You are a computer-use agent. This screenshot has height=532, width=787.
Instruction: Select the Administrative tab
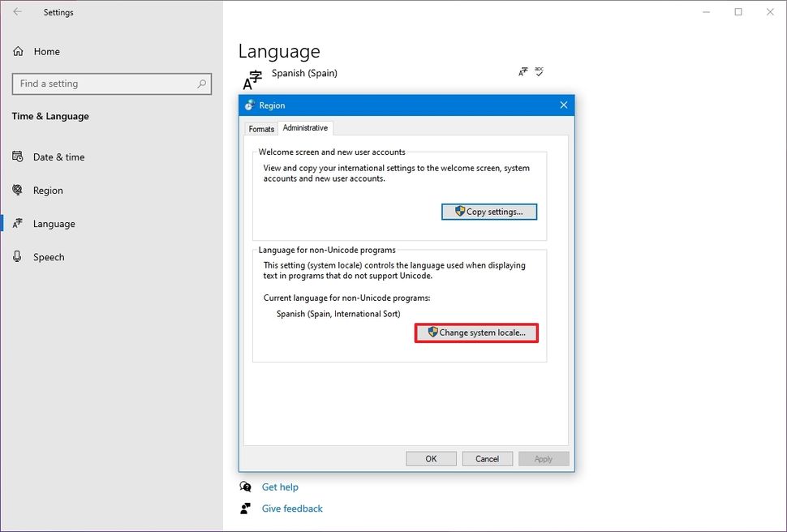point(305,127)
